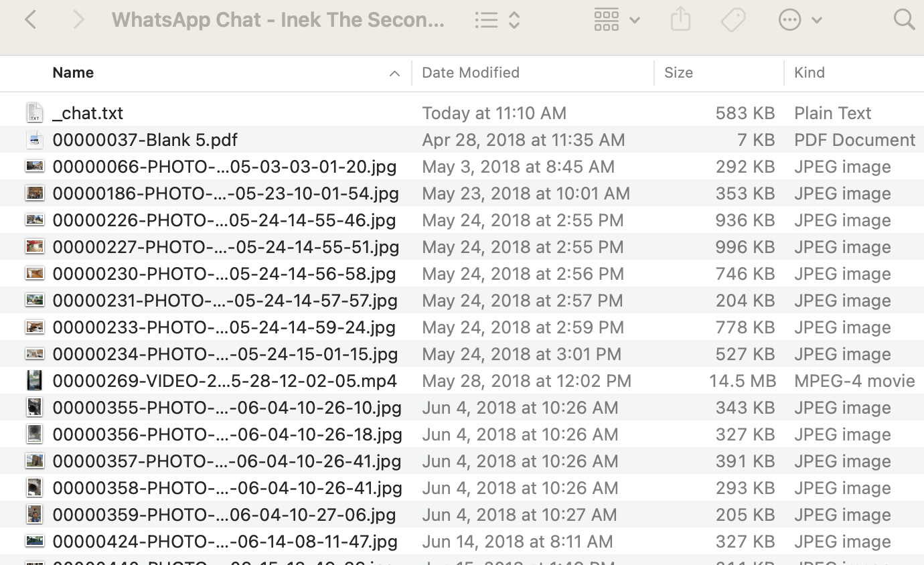The height and width of the screenshot is (565, 924).
Task: Select the 00000269 VIDEO mp4 thumbnail
Action: tap(35, 381)
